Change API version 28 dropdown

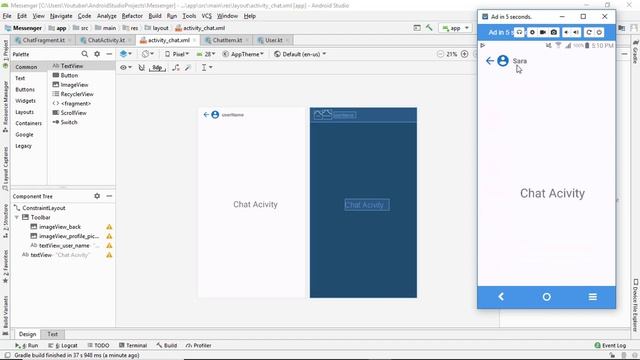click(x=206, y=54)
